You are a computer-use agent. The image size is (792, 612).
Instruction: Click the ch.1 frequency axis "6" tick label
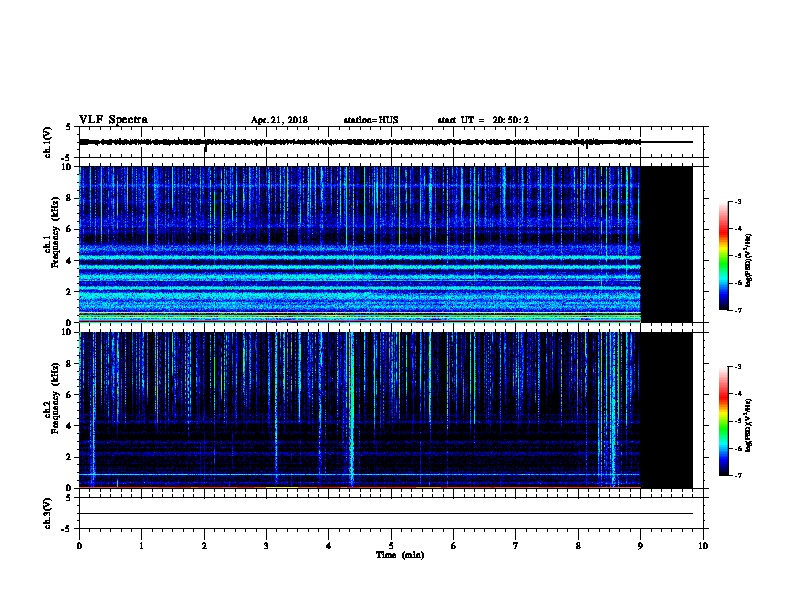pos(69,229)
